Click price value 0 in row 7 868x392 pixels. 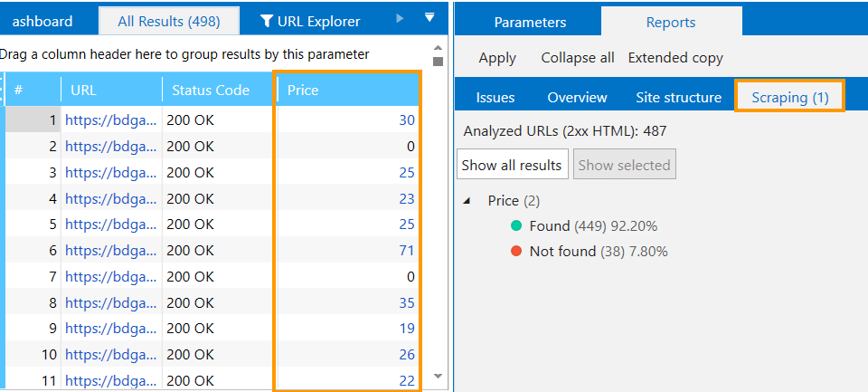[410, 277]
